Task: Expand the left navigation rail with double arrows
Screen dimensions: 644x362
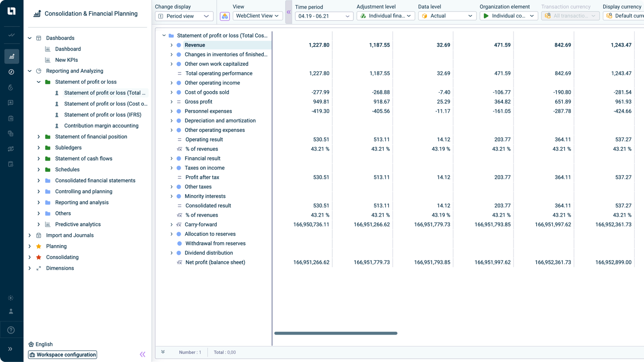Action: tap(10, 349)
